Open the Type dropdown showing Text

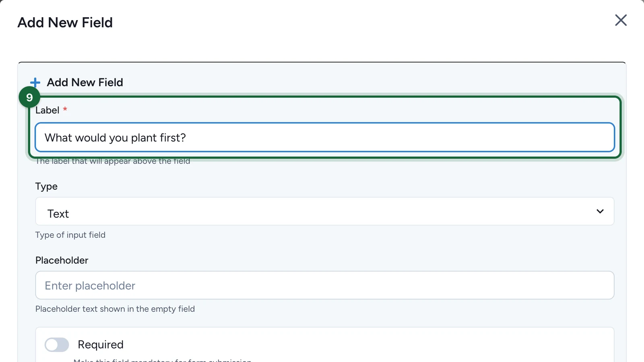(x=325, y=212)
